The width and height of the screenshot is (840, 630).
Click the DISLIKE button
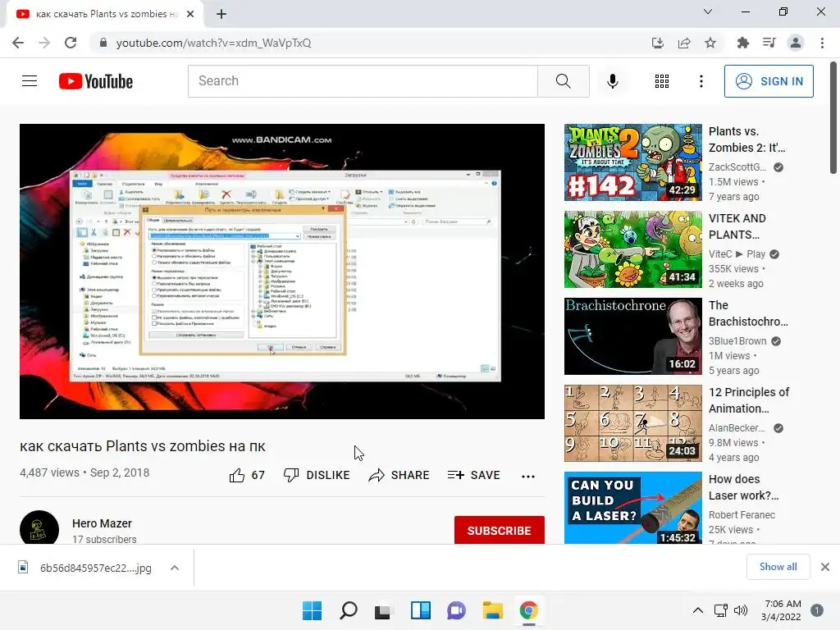317,475
